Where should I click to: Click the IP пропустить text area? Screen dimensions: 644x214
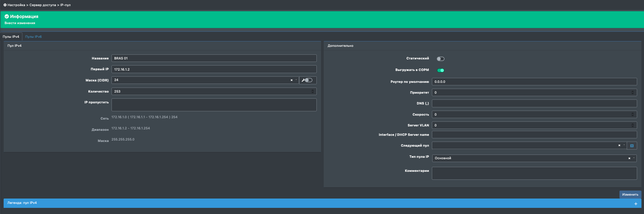click(x=214, y=105)
